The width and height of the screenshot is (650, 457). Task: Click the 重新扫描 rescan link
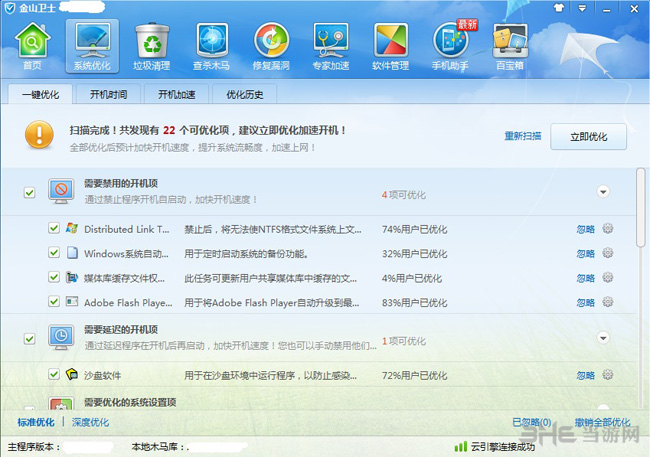522,136
